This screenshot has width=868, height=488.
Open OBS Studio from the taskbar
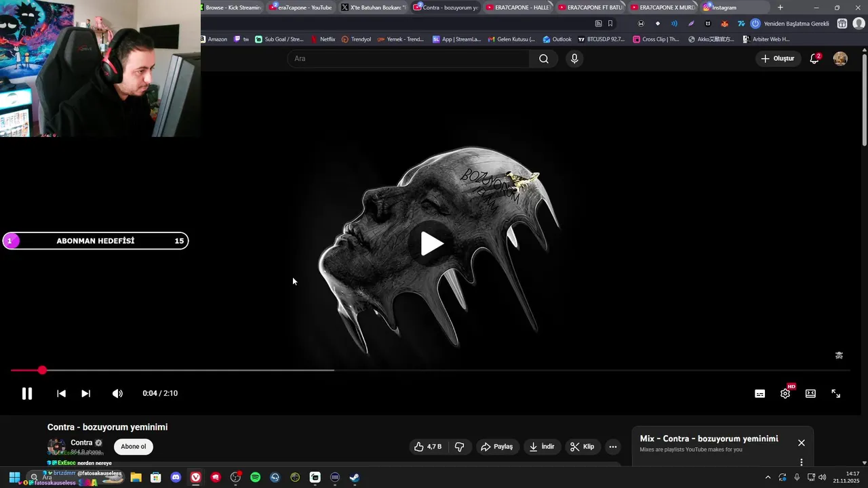coord(235,477)
